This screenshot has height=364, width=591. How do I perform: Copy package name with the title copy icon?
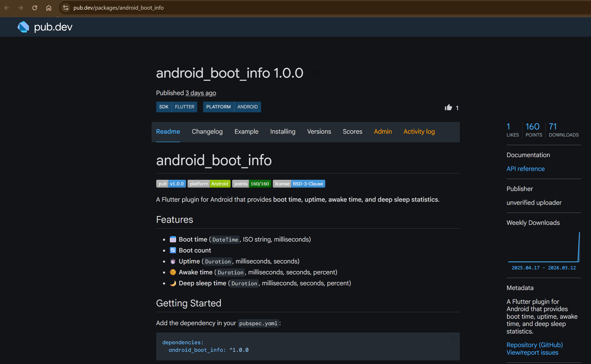(x=316, y=74)
